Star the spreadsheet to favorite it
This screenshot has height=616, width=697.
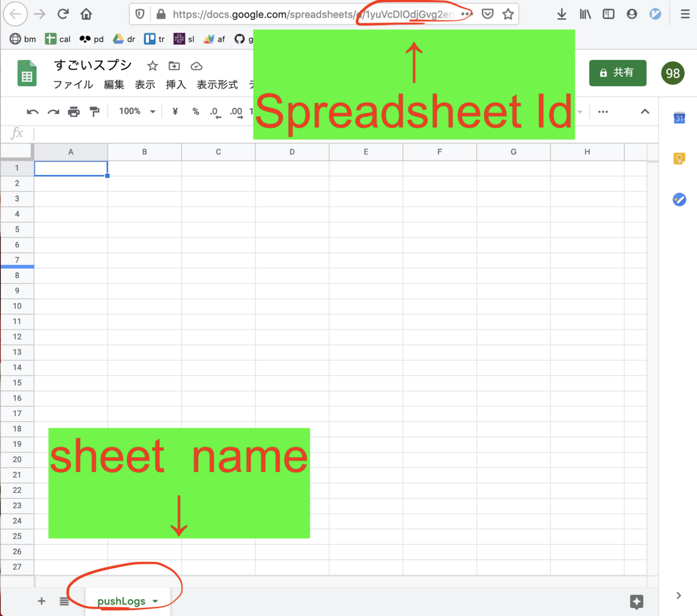pos(152,66)
